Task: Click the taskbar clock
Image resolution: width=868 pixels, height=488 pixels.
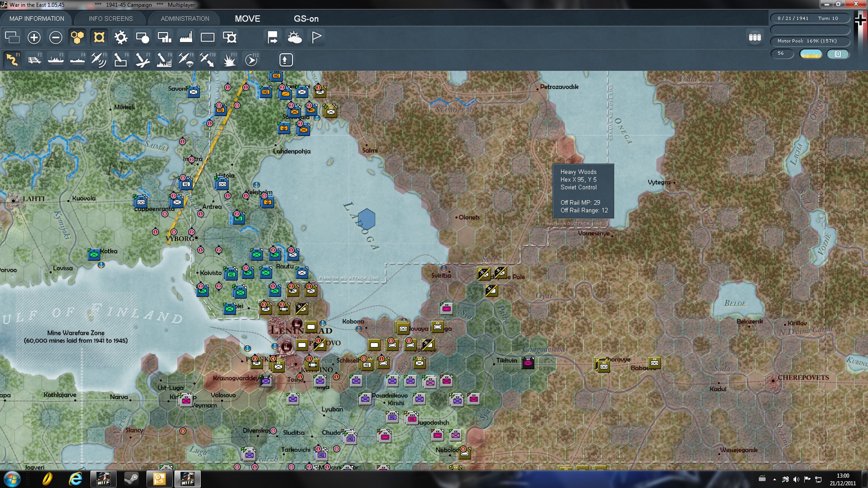Action: (x=843, y=479)
